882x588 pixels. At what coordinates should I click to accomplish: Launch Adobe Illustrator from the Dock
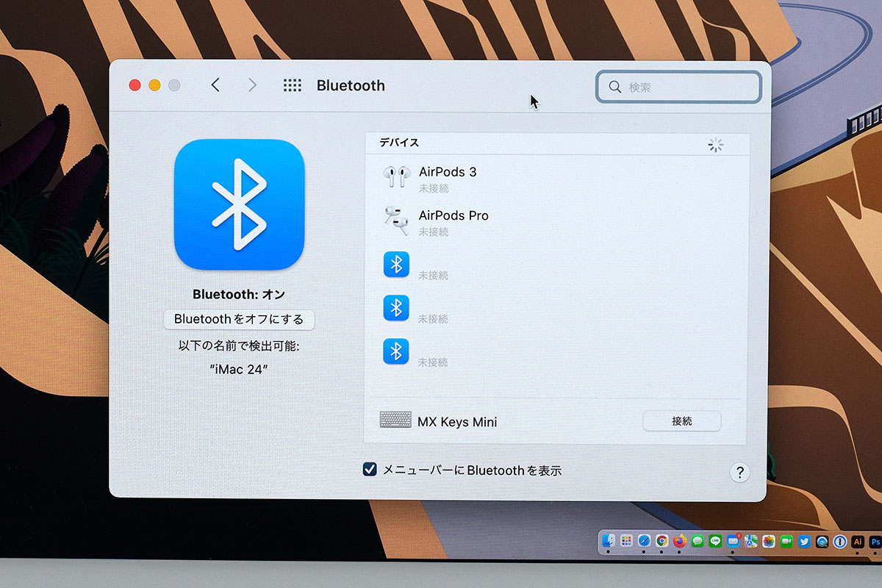857,541
